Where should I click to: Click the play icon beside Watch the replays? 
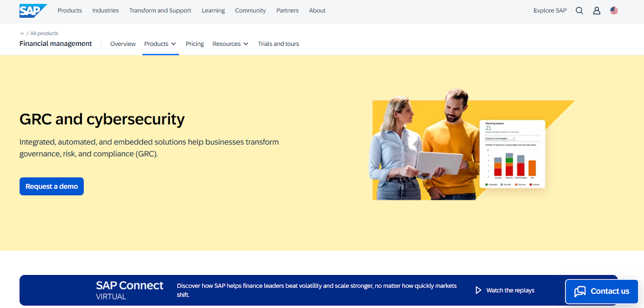[x=478, y=290]
